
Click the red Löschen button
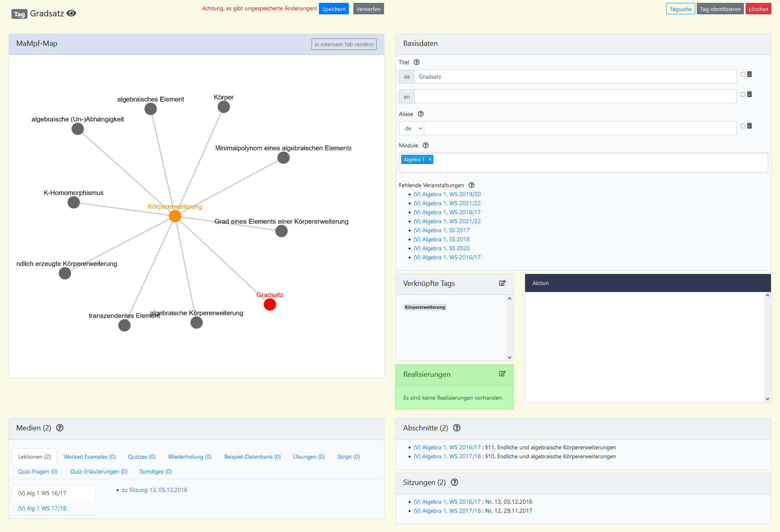pos(758,9)
